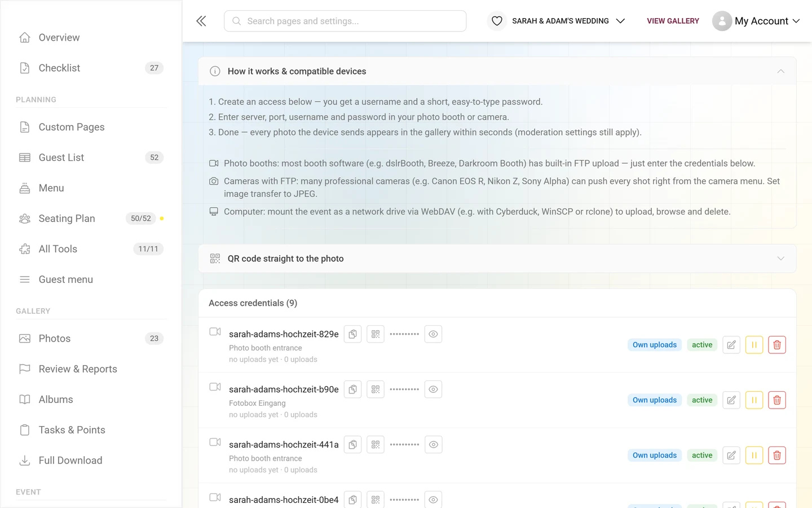Pause the sarah-adams-hochzeit-441a access
Viewport: 812px width, 508px height.
[754, 456]
